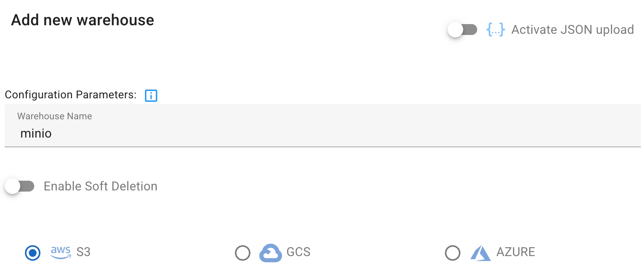This screenshot has width=644, height=272.
Task: Click the Add new warehouse heading
Action: click(82, 20)
